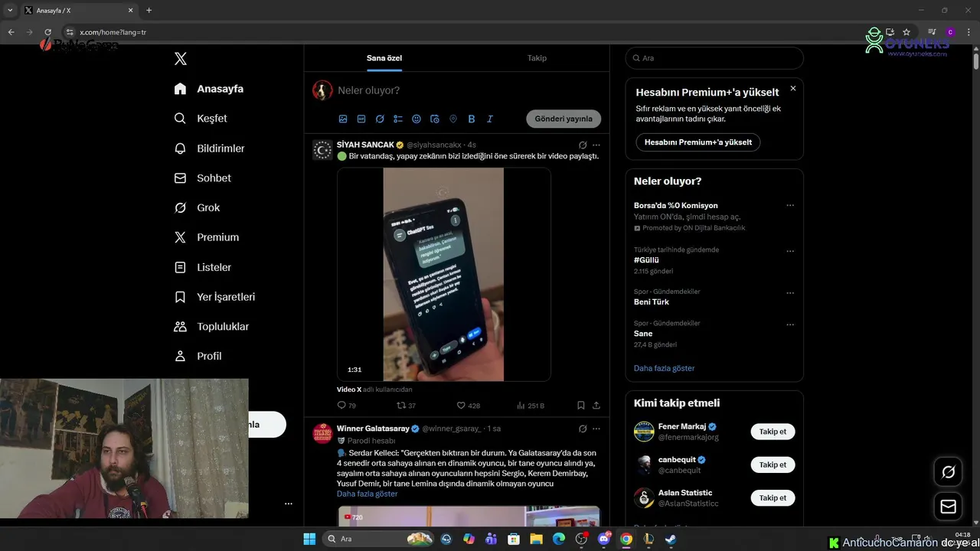Open Grok enhance icon in composer

[x=380, y=119]
